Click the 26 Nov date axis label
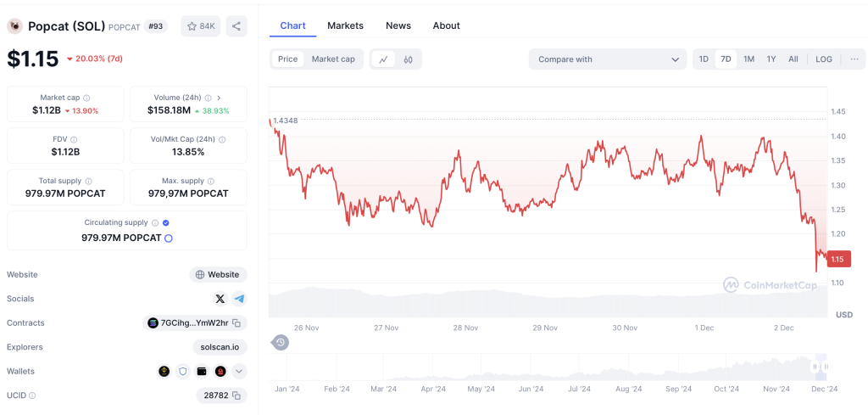The image size is (868, 415). pos(307,328)
